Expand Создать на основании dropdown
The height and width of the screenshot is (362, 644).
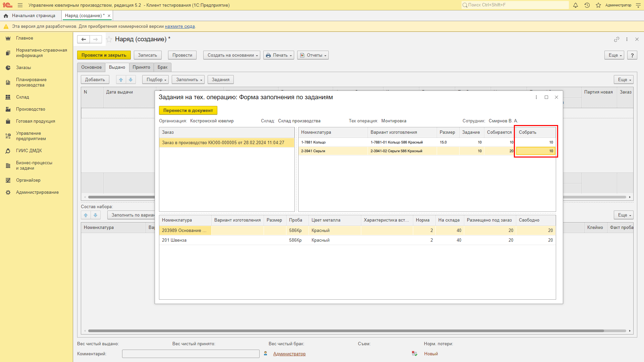(232, 55)
